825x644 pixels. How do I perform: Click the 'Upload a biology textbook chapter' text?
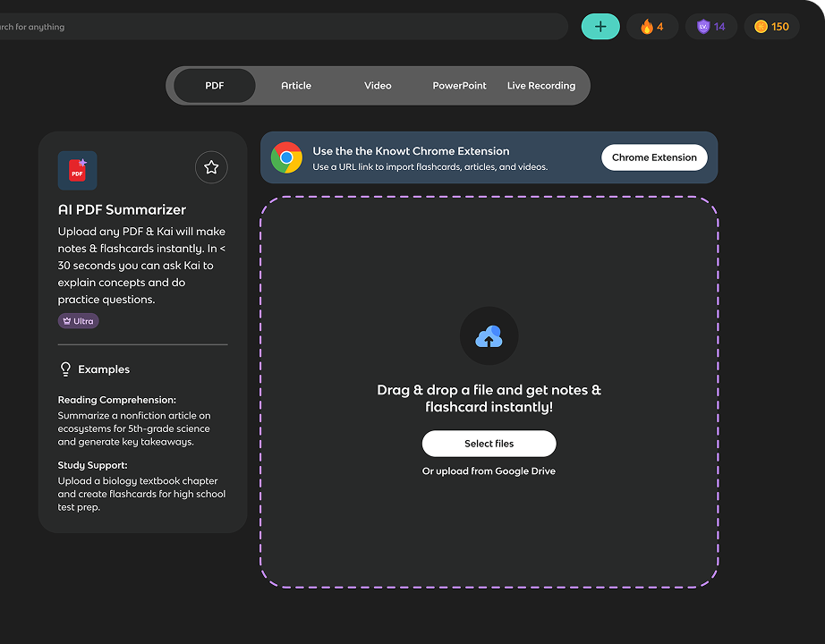pos(141,494)
